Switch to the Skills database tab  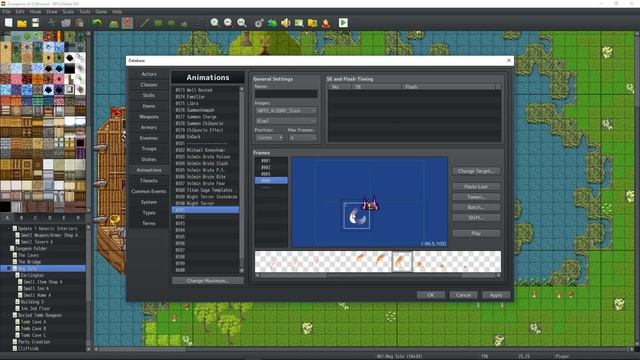pyautogui.click(x=149, y=95)
